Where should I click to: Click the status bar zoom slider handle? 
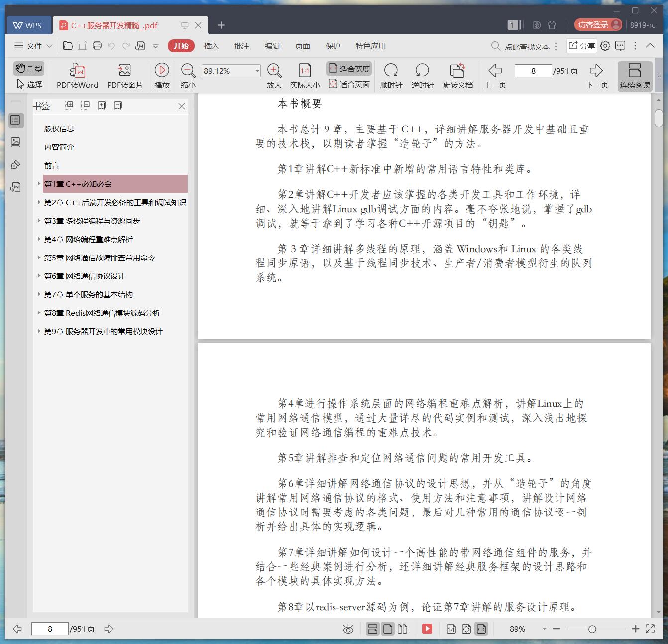592,629
